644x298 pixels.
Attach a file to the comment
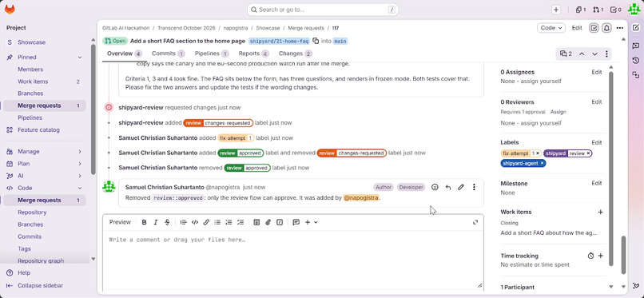point(268,222)
